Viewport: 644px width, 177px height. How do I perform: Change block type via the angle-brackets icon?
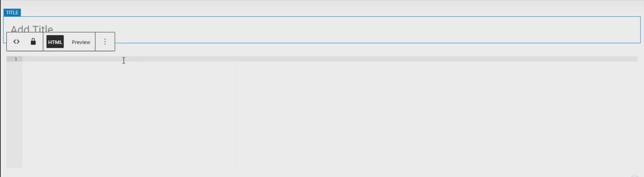(x=16, y=42)
